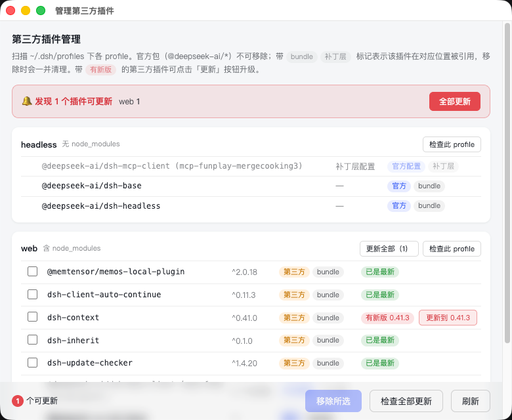Click 更新到 0.41.3 for dsh-context
Viewport: 512px width, 420px height.
pyautogui.click(x=448, y=318)
